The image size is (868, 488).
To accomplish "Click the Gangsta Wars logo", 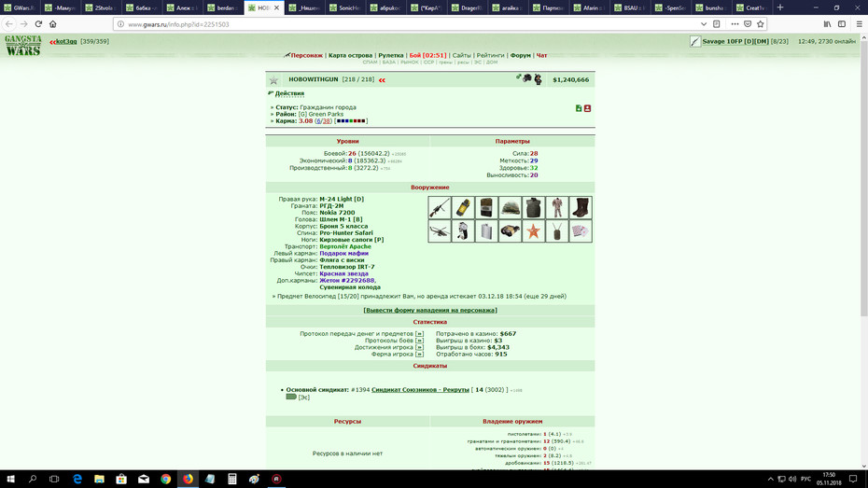I will (x=23, y=46).
